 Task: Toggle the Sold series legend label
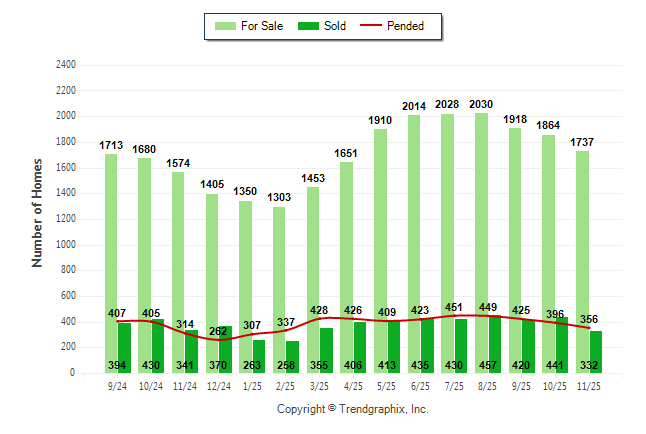coord(335,26)
